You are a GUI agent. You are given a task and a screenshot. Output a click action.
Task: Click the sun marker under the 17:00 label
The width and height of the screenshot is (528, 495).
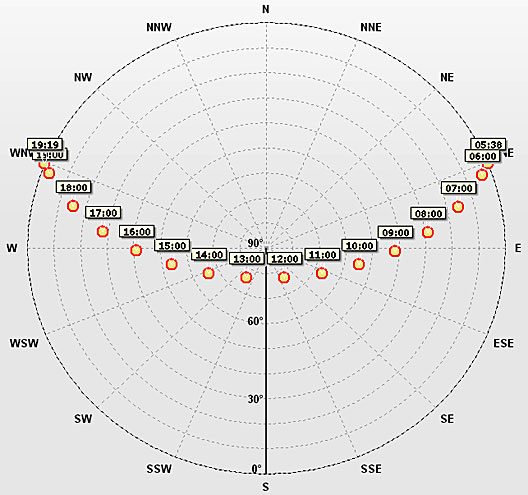[103, 231]
